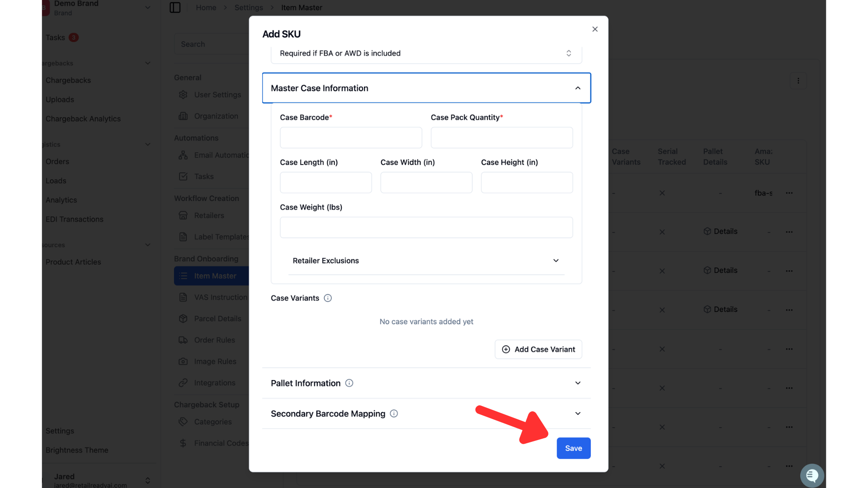Click the VAS Instructions document icon
Image resolution: width=868 pixels, height=488 pixels.
point(183,297)
